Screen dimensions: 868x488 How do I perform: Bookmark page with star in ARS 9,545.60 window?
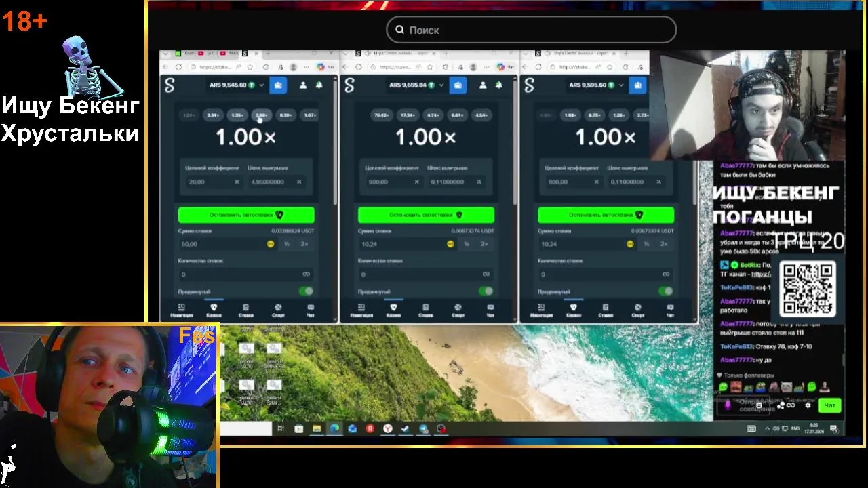[250, 67]
